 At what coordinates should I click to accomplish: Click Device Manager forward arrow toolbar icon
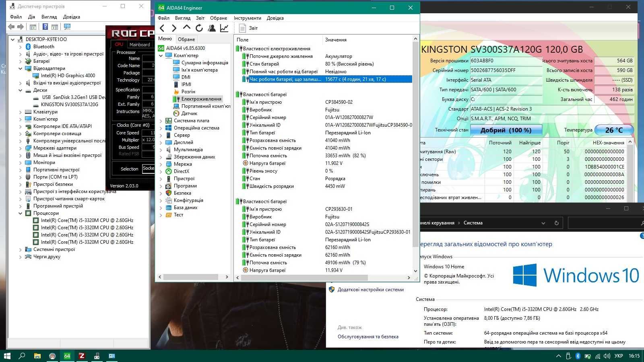pyautogui.click(x=21, y=27)
